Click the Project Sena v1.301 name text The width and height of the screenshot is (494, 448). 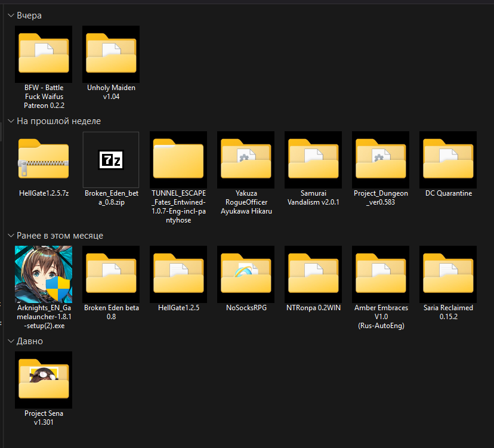pos(44,418)
